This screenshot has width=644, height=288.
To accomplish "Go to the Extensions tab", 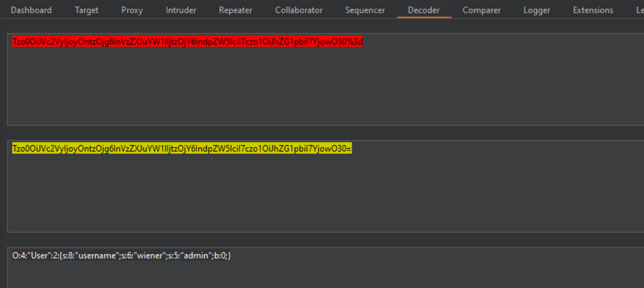I will coord(593,10).
